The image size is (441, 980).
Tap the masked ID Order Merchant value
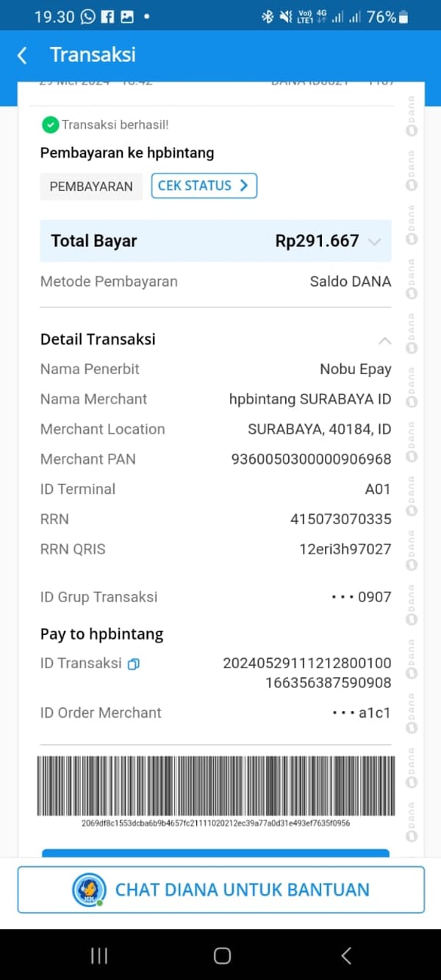point(362,712)
